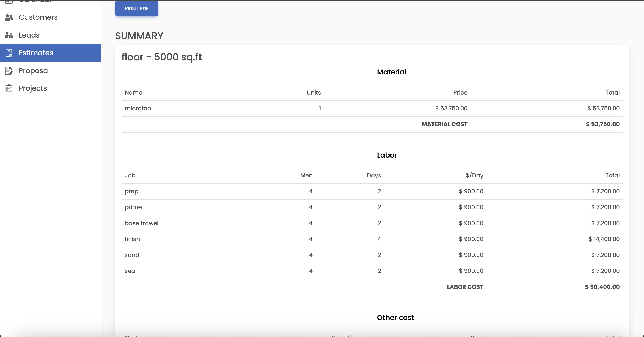The width and height of the screenshot is (644, 337).
Task: Click the Leads icon in the sidebar
Action: (x=9, y=35)
